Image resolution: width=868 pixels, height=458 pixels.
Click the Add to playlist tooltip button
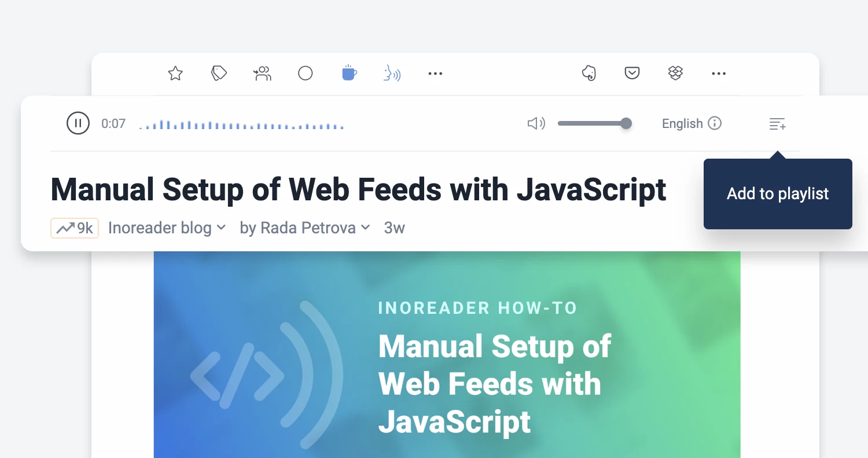pos(777,193)
